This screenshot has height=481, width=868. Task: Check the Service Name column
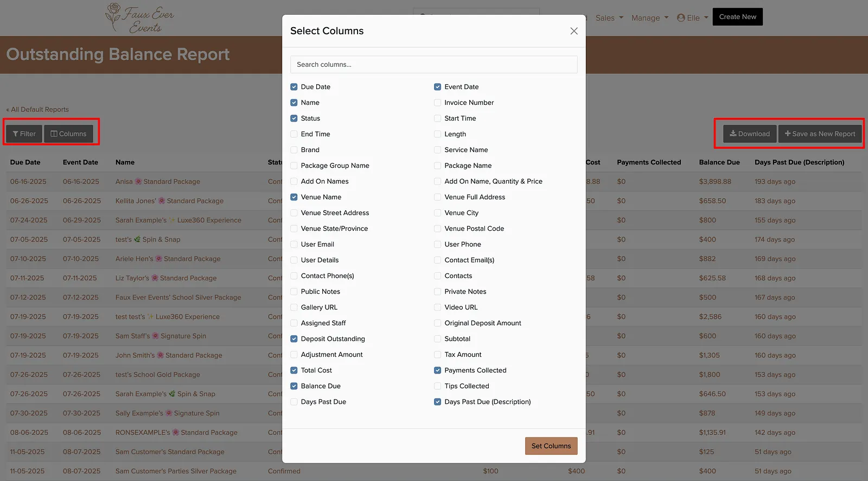(x=437, y=150)
